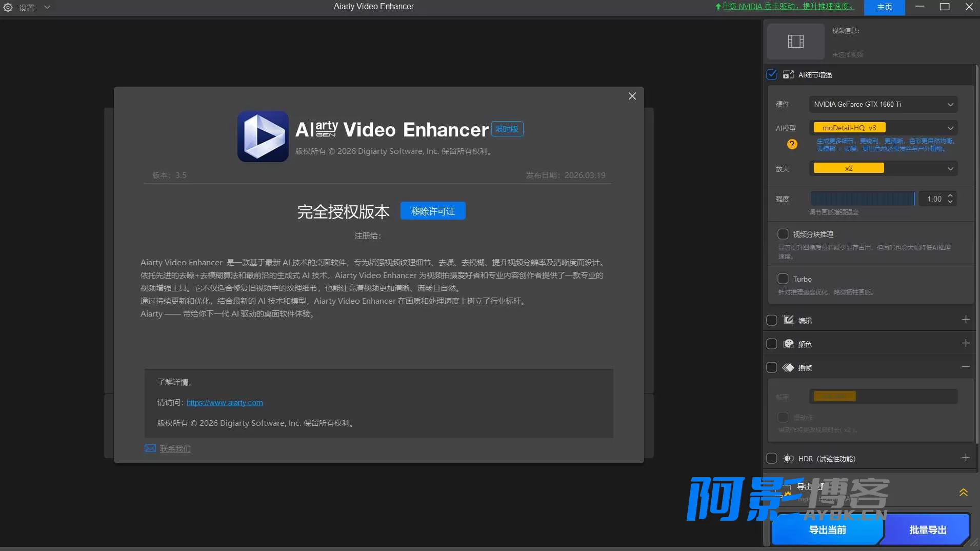Open the settings dropdown menu
The height and width of the screenshot is (551, 980).
(47, 7)
